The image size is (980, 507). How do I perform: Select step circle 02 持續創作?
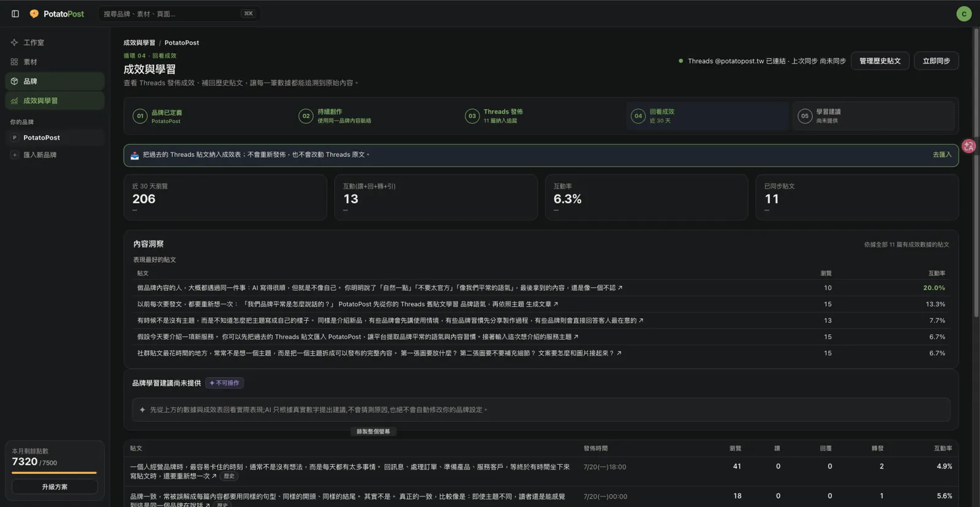[x=306, y=116]
